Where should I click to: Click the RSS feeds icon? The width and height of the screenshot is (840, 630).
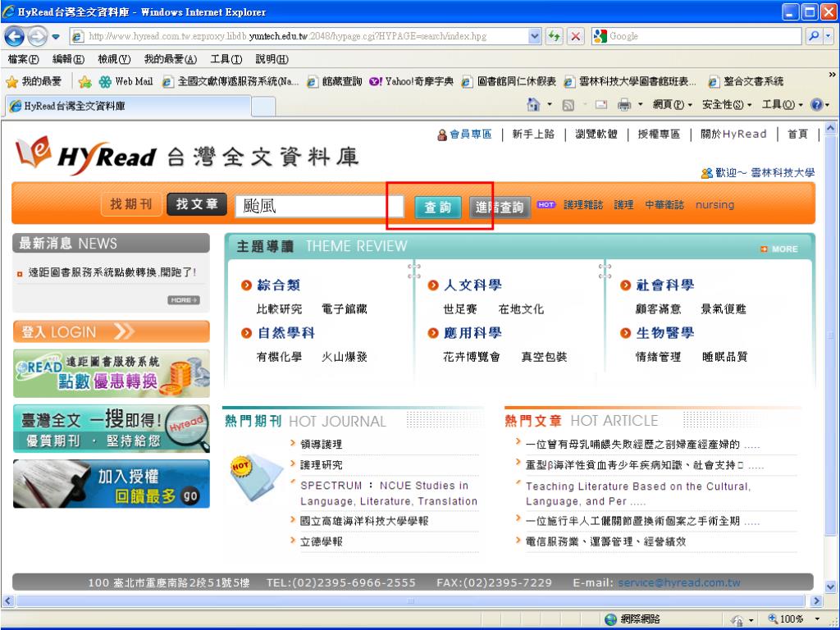tap(568, 105)
